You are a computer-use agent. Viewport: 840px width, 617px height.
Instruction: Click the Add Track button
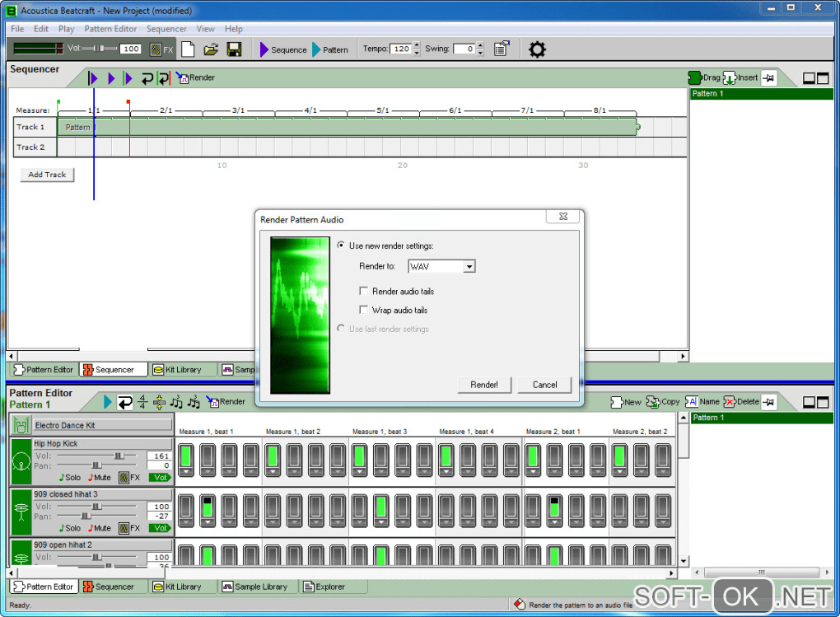pos(47,175)
